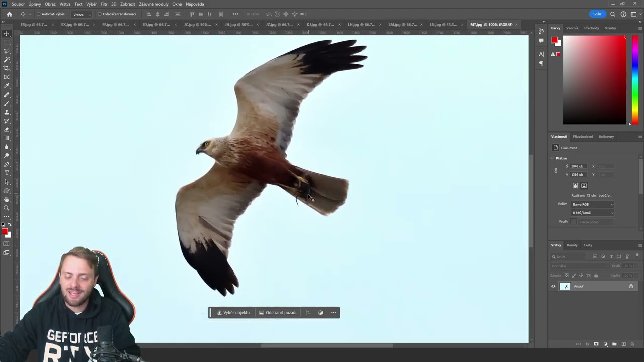Open the Move tool preset dropdown arrow
The image size is (644, 362).
point(30,14)
